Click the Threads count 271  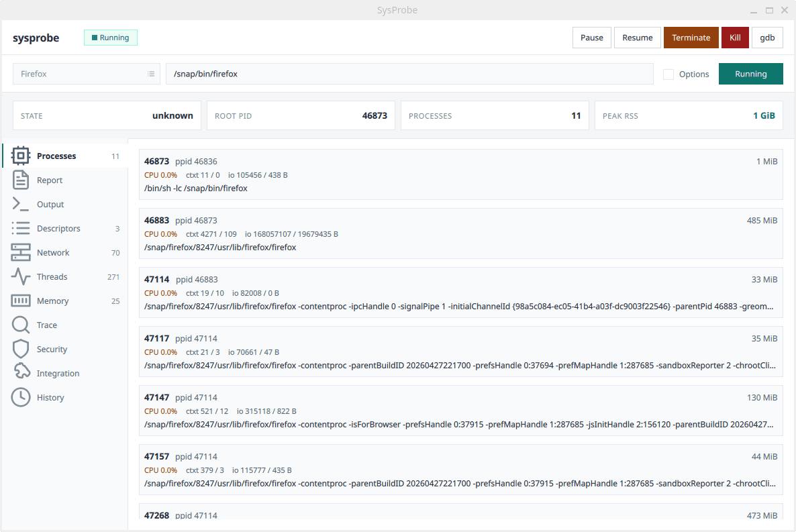click(113, 277)
